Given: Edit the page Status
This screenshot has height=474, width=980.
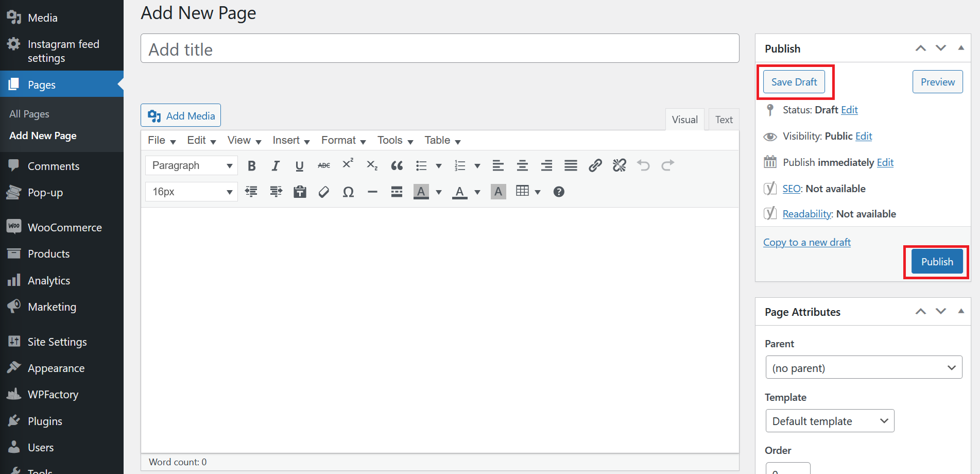Looking at the screenshot, I should (849, 110).
